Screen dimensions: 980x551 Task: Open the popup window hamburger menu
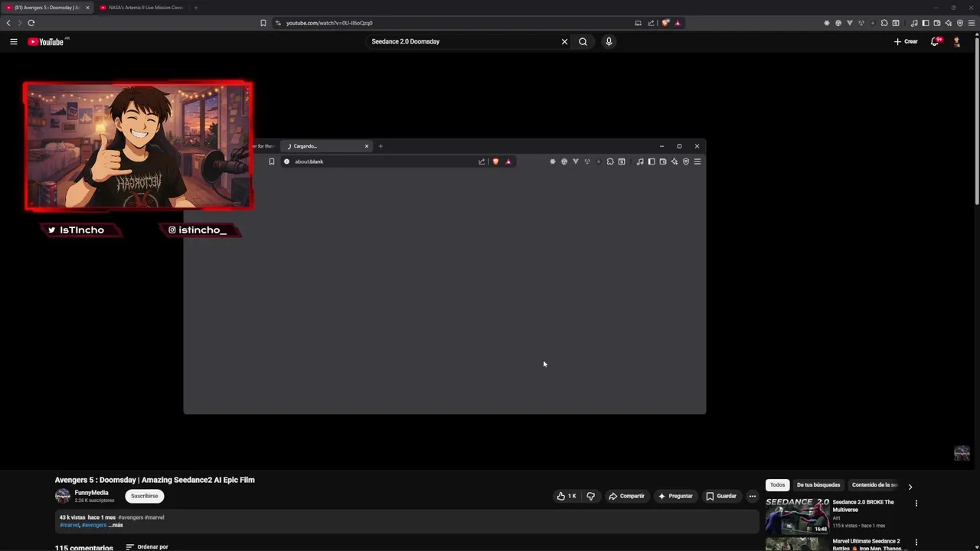click(x=697, y=161)
